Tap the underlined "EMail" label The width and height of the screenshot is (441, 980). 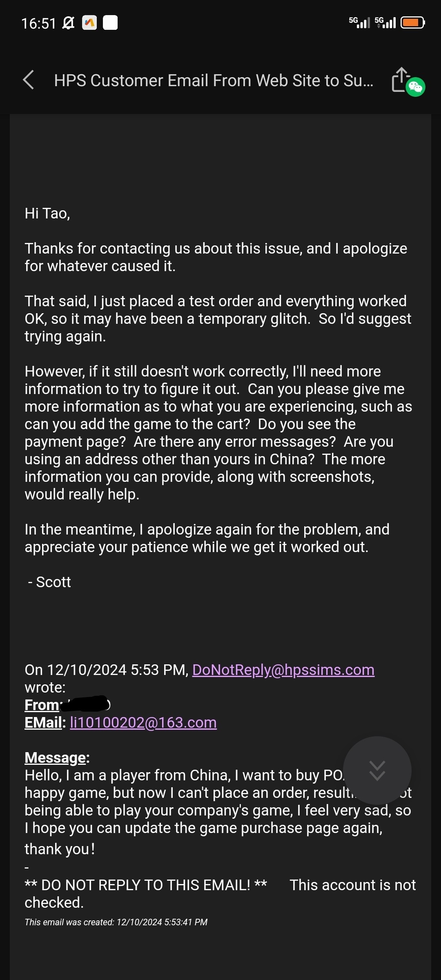point(43,723)
